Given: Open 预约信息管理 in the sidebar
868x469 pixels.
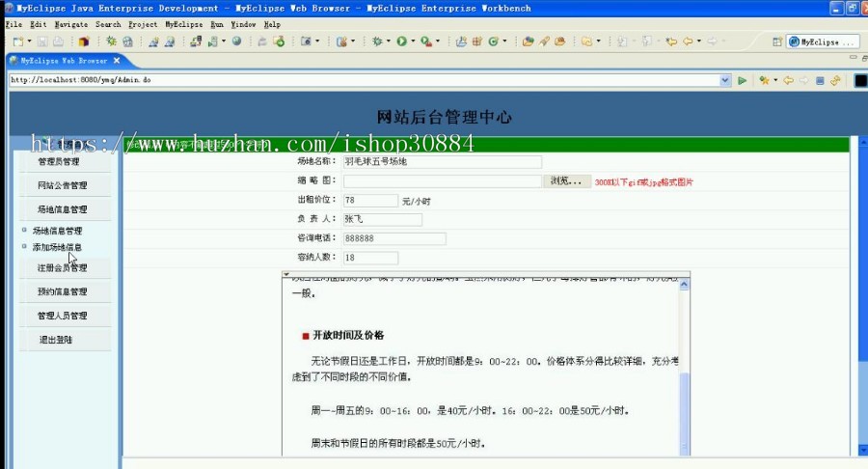Looking at the screenshot, I should (x=62, y=291).
